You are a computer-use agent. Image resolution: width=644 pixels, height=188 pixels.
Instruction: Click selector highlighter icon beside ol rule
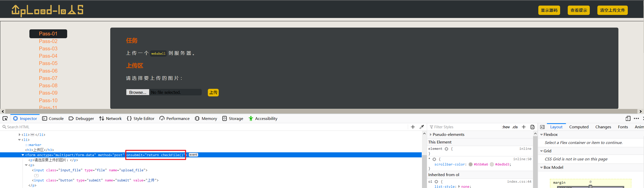tap(436, 181)
